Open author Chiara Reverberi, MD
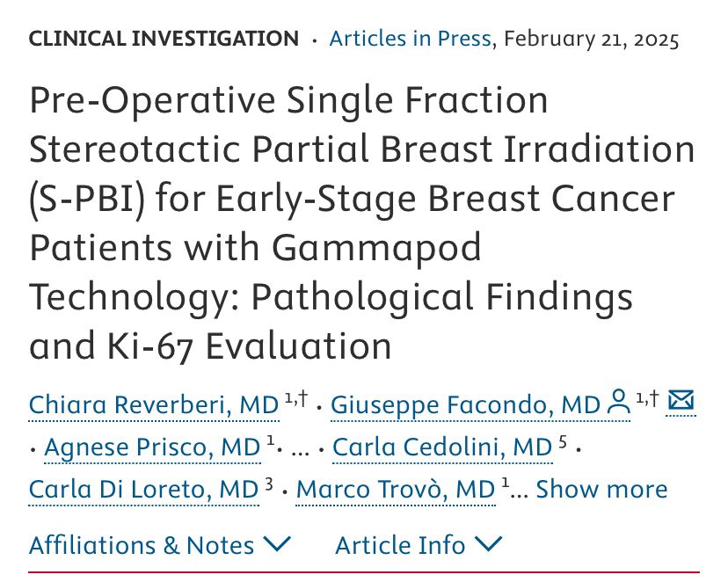This screenshot has height=582, width=728. [x=154, y=404]
